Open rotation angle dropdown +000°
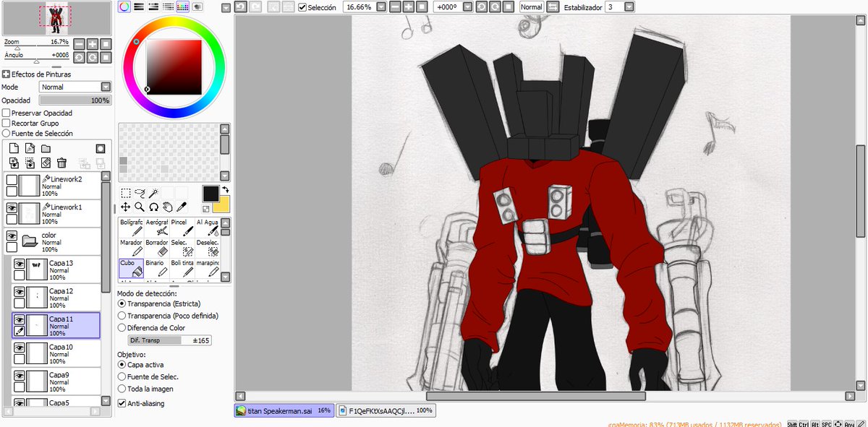 tap(467, 7)
